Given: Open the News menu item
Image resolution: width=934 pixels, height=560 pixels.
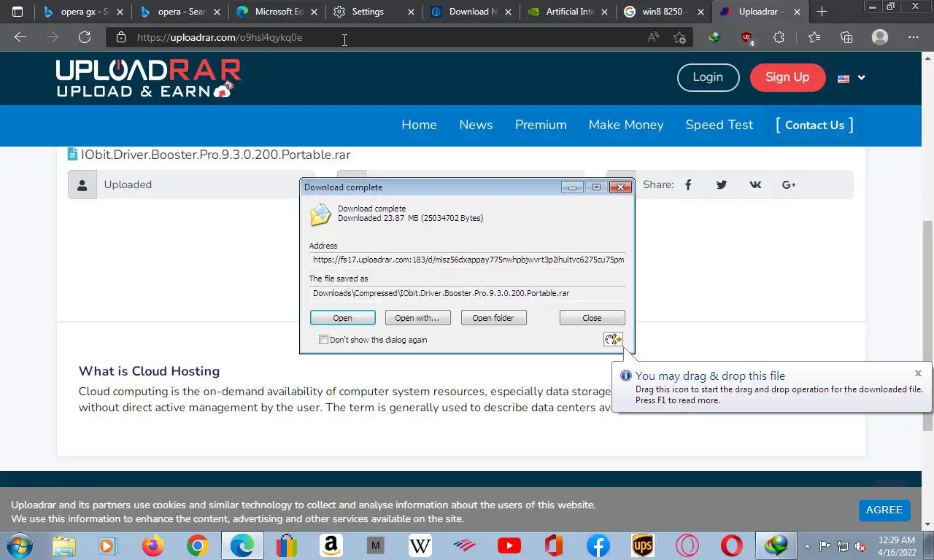Looking at the screenshot, I should click(476, 125).
